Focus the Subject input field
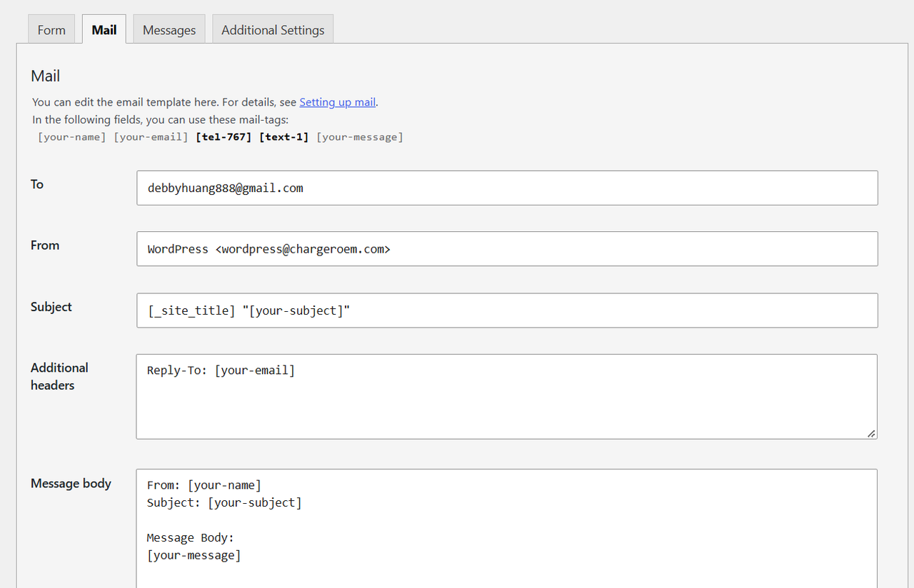 [x=507, y=310]
